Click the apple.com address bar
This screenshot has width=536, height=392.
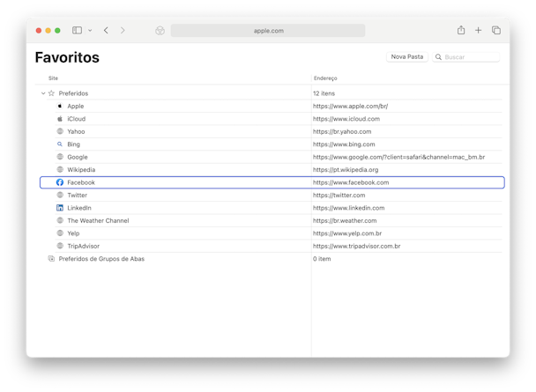[268, 31]
